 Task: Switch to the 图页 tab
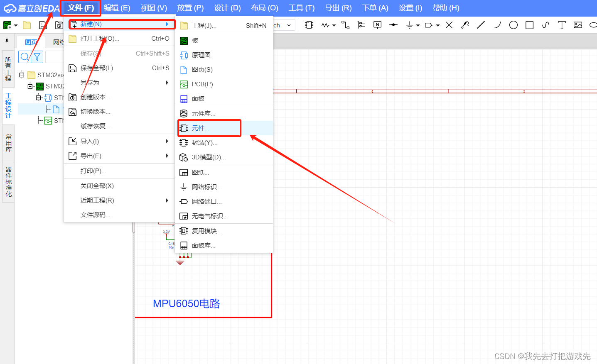click(x=31, y=42)
